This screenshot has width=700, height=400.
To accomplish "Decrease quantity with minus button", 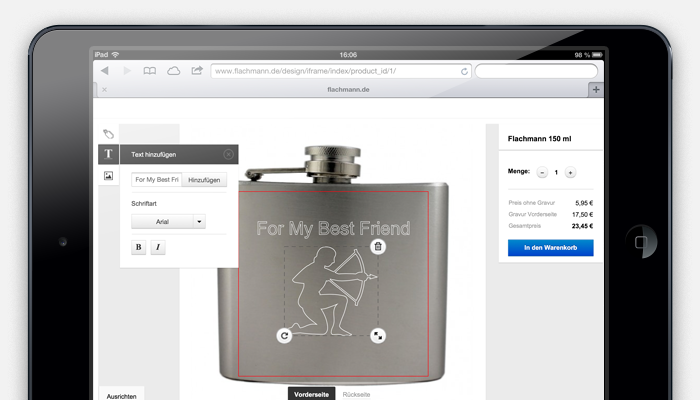I will (x=542, y=172).
